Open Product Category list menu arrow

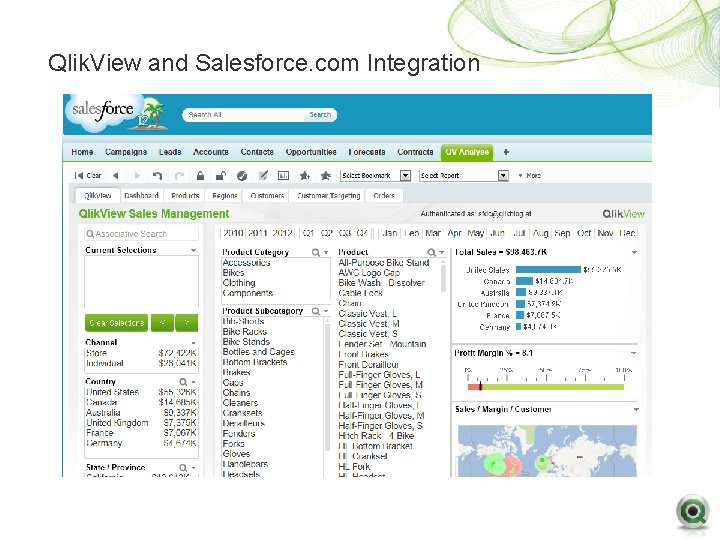click(x=326, y=253)
